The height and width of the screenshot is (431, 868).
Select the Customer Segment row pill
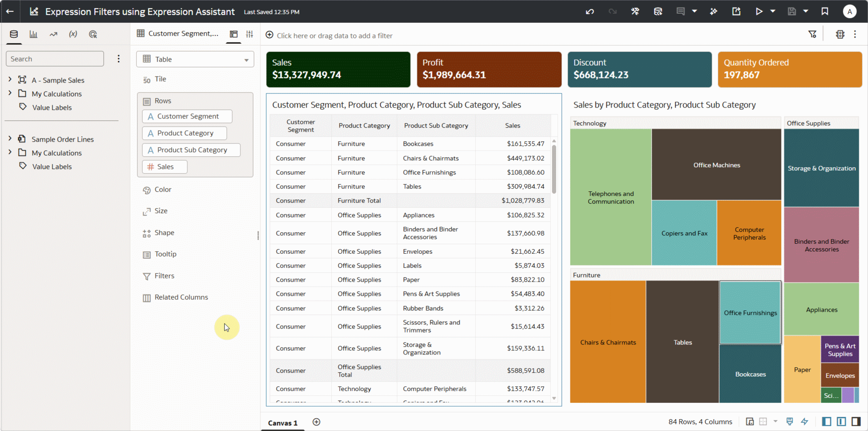tap(187, 116)
